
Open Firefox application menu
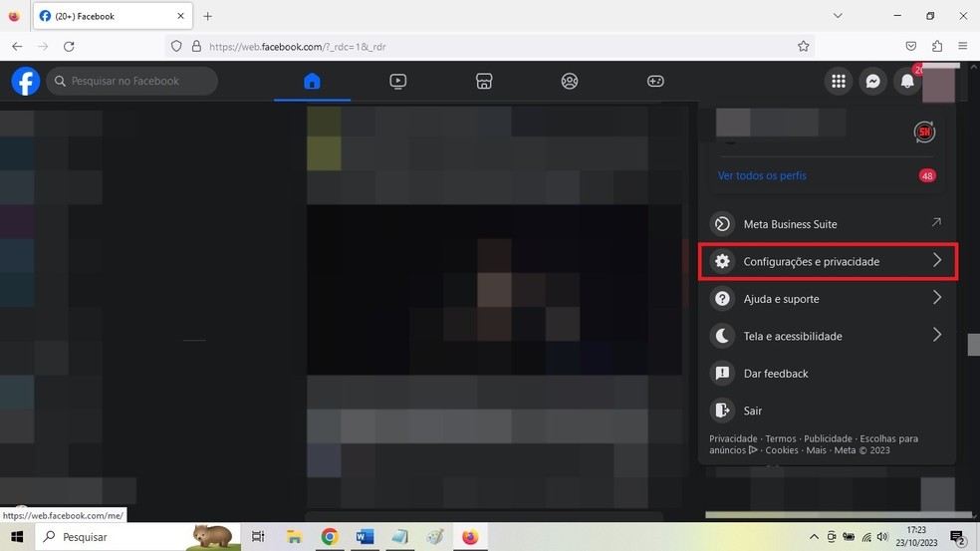962,46
